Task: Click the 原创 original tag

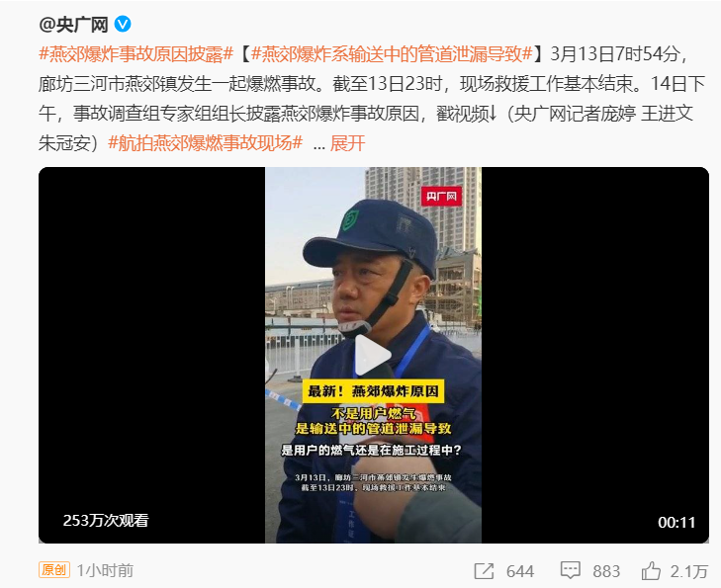Action: click(54, 570)
